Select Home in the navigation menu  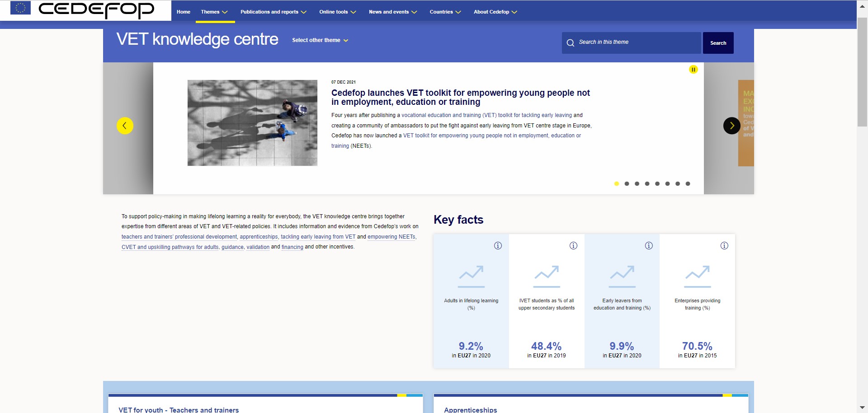pos(184,12)
